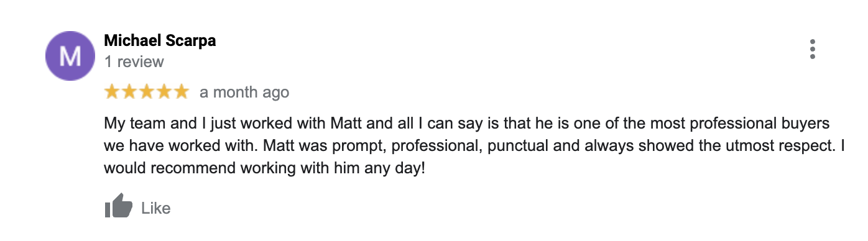
Task: Click the "a month ago" timestamp
Action: click(244, 93)
